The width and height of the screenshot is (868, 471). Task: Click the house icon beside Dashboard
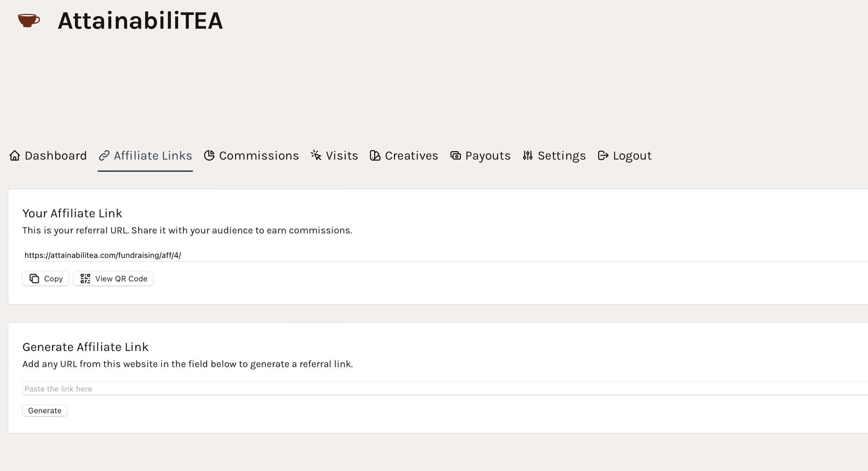(15, 155)
